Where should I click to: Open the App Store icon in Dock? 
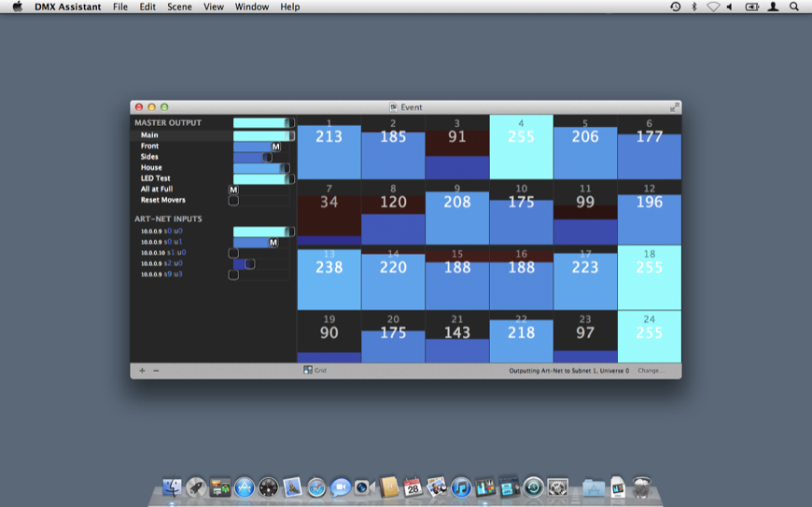245,486
